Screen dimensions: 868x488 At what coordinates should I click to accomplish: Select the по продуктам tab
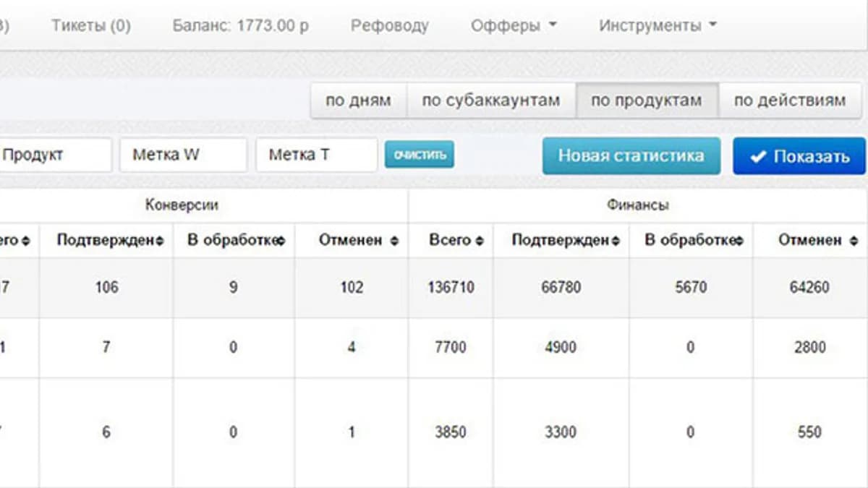click(647, 100)
